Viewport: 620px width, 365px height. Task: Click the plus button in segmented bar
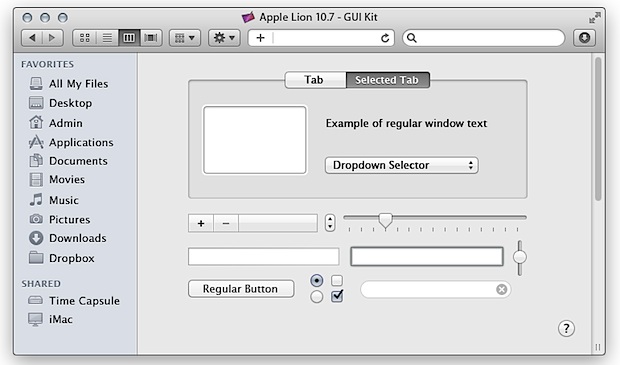click(201, 223)
